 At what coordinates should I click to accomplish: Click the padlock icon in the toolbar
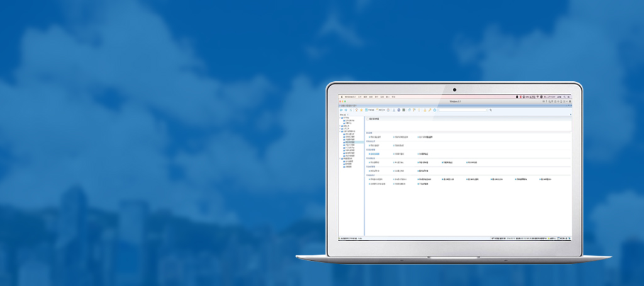(x=425, y=110)
